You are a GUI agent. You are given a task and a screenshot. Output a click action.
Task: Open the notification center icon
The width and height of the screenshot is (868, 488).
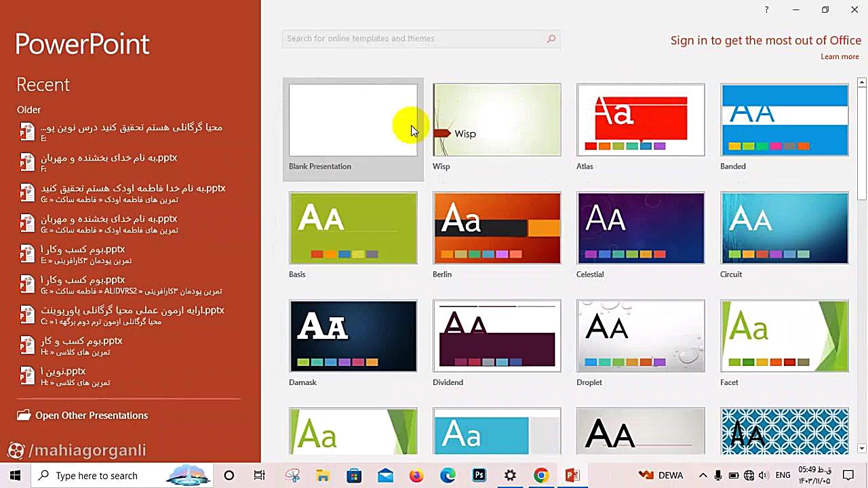point(848,475)
